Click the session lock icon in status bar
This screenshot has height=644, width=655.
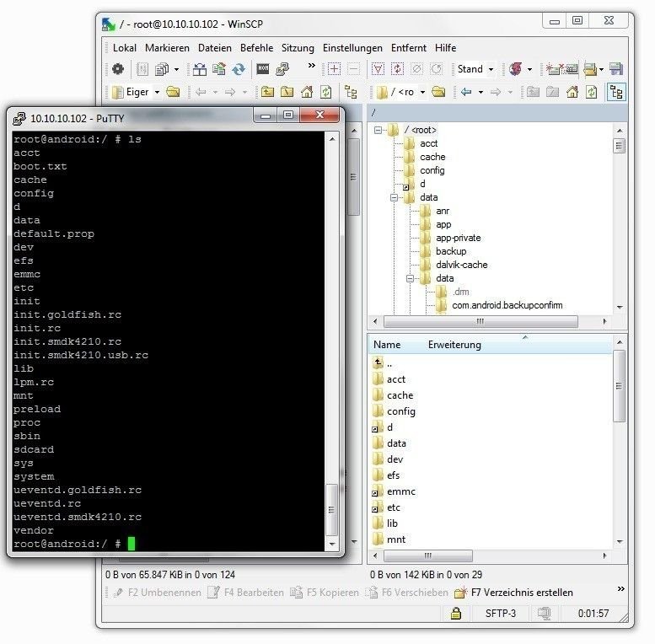(456, 613)
